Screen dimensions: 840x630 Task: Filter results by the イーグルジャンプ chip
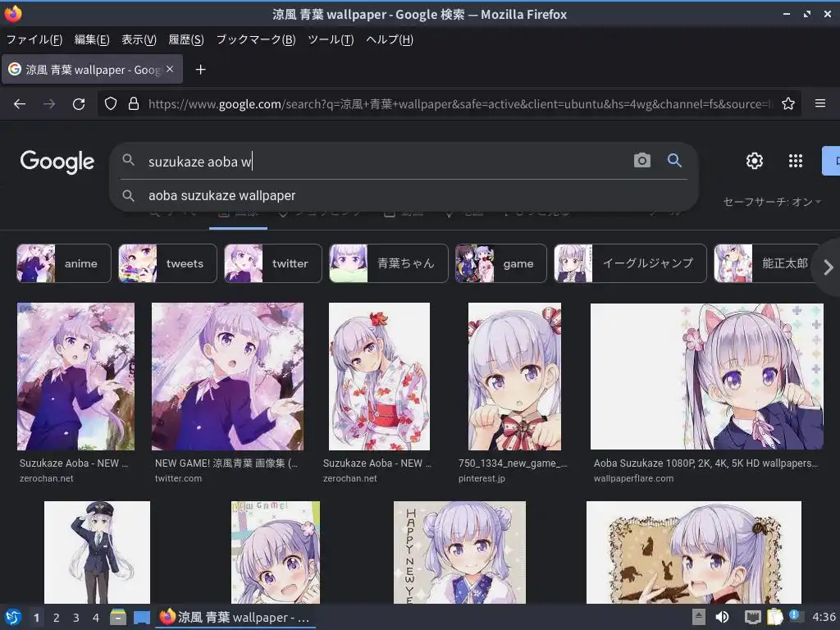point(631,263)
